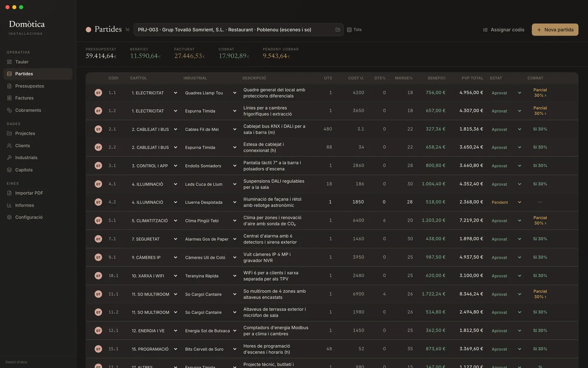Go to Partides in sidebar

(x=38, y=74)
